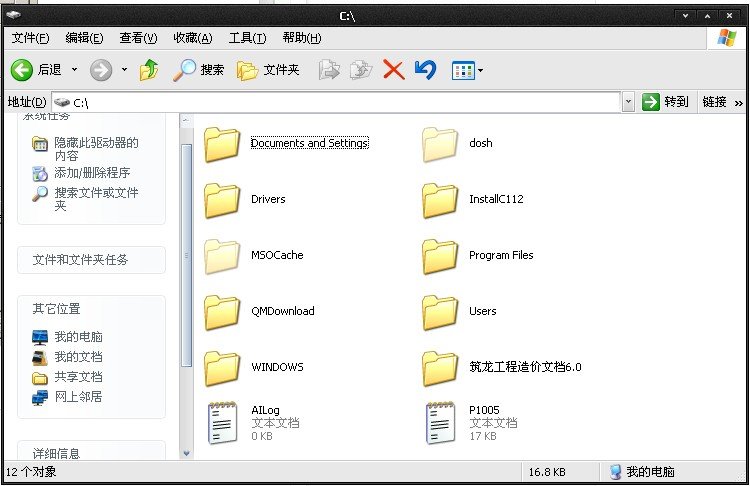Click the Views grid icon

pos(463,71)
